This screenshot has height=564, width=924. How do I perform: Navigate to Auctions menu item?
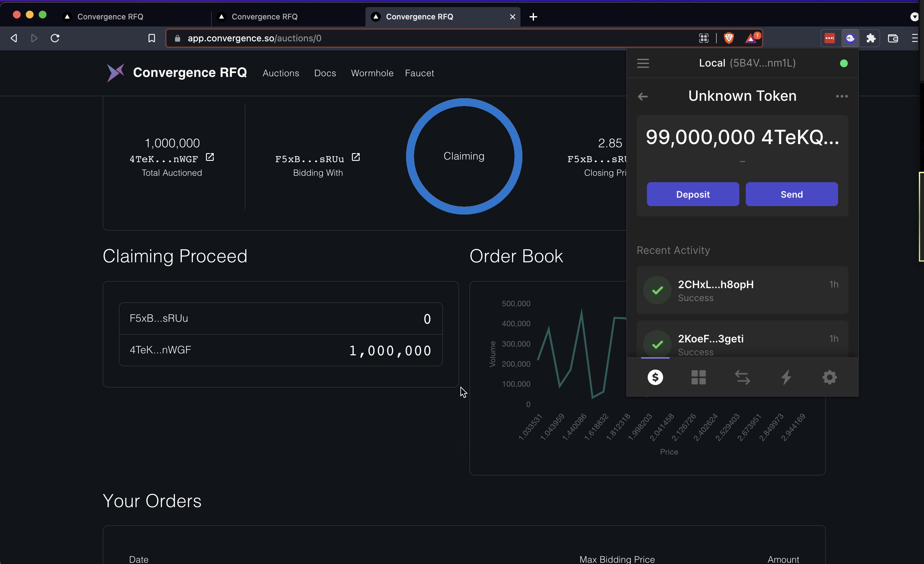[x=281, y=73]
